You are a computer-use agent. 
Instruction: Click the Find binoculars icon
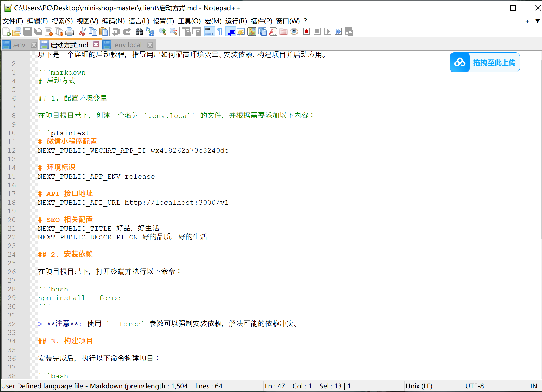(x=139, y=32)
